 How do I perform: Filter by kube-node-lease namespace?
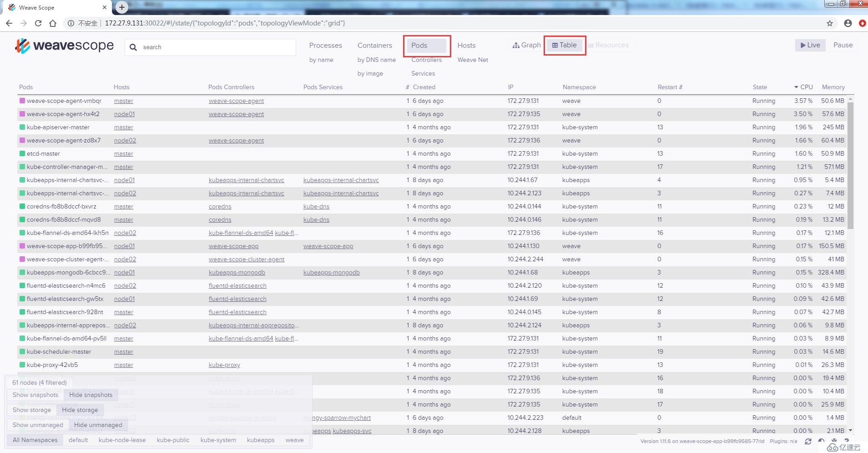point(122,440)
